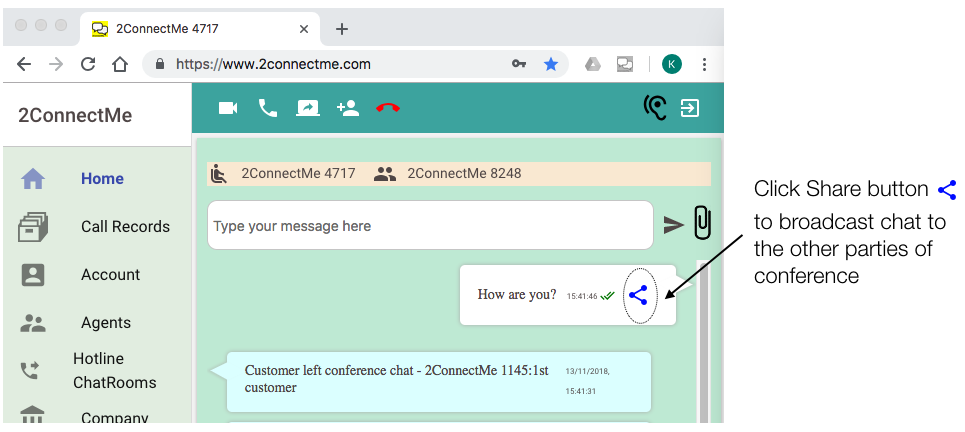Click the 13/11/2018 15:41:31 timestamp
The height and width of the screenshot is (432, 965).
pos(588,381)
